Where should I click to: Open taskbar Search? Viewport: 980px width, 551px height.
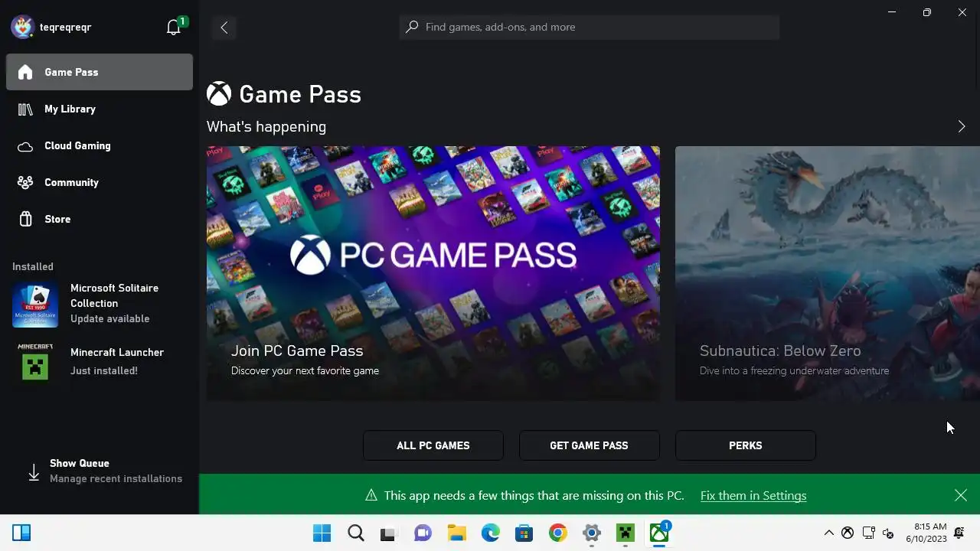pos(356,533)
